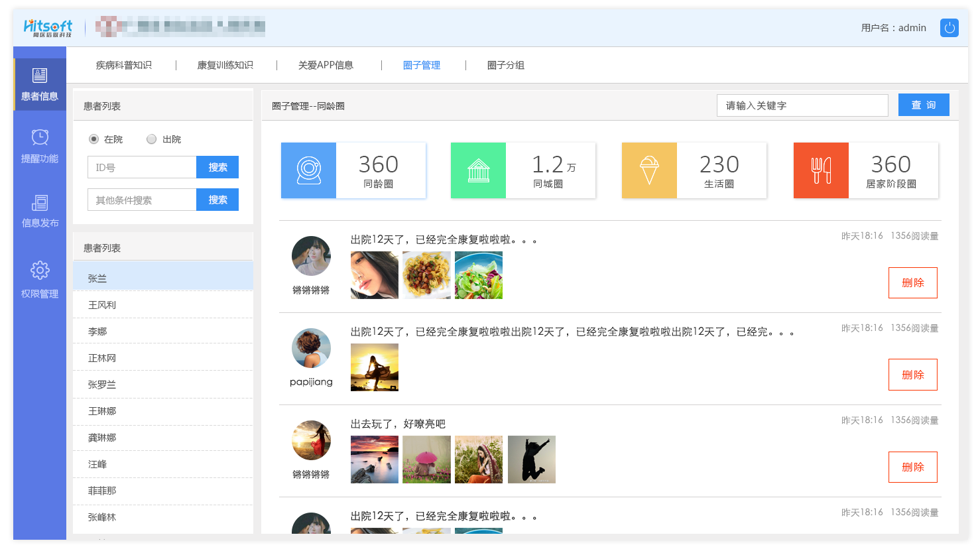This screenshot has width=980, height=553.
Task: Open woman in field photo
Action: tap(479, 460)
